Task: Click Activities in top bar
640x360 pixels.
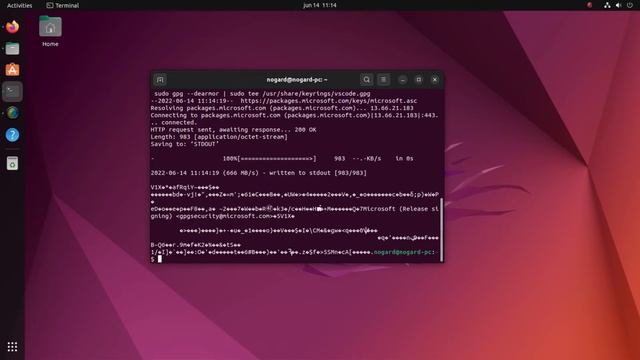Action: [x=19, y=5]
